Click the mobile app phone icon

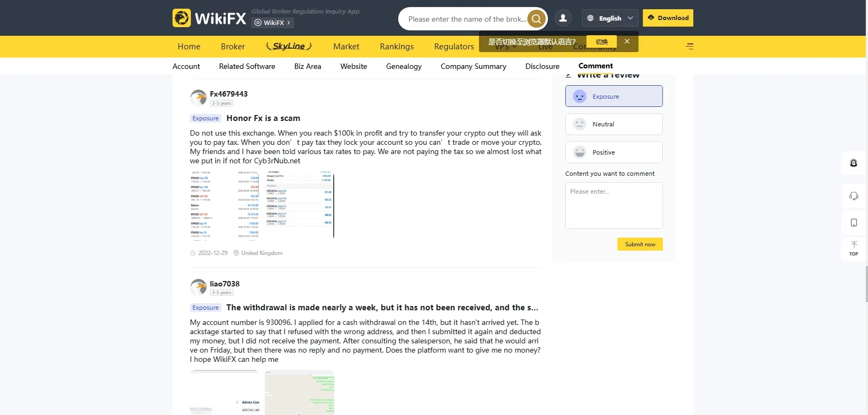pos(854,223)
